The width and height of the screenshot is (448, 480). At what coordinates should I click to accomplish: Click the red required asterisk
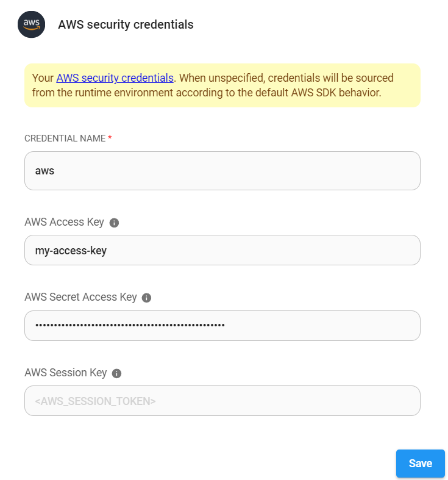click(110, 138)
